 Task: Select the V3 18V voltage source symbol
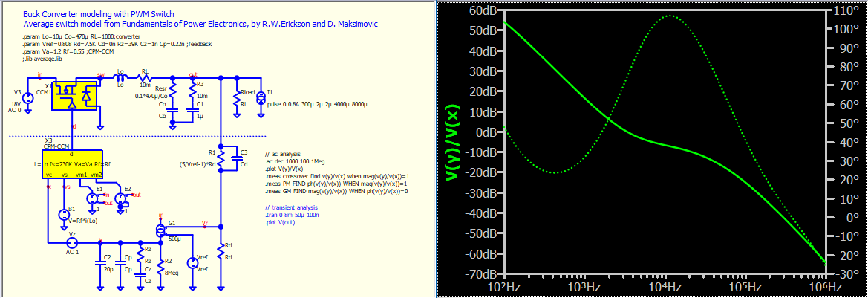pyautogui.click(x=27, y=98)
